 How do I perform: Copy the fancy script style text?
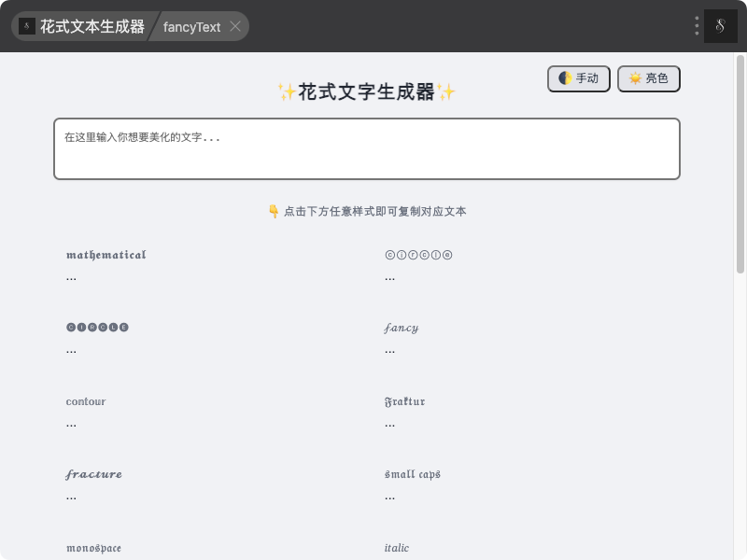(402, 338)
